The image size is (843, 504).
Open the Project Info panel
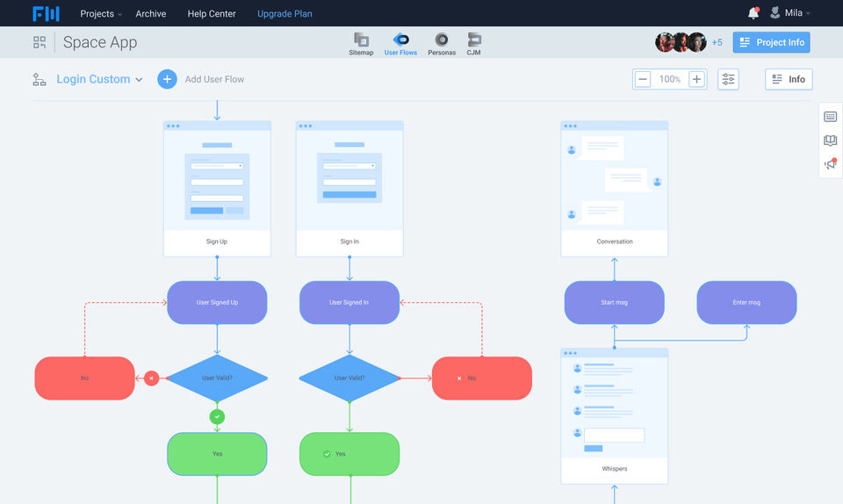[771, 42]
